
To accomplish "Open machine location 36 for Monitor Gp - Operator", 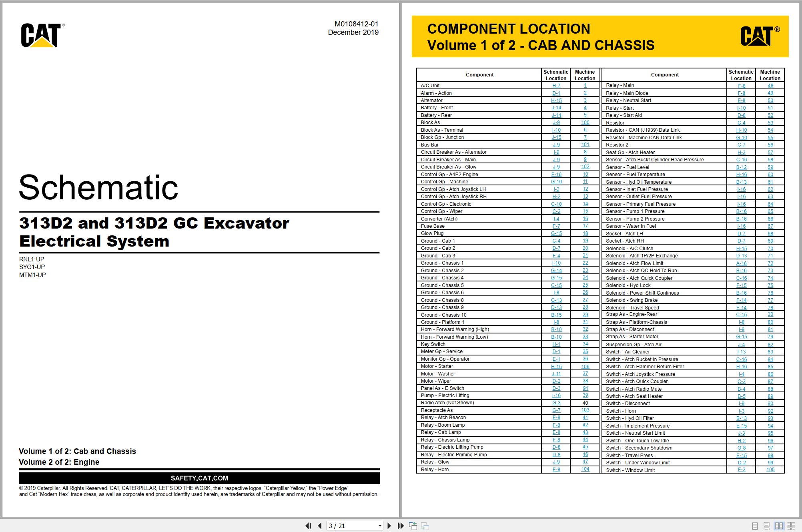I will coord(585,359).
